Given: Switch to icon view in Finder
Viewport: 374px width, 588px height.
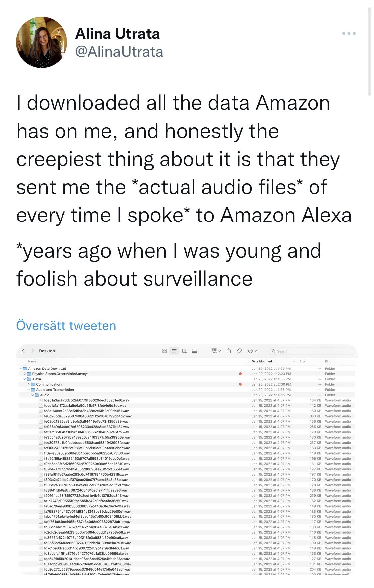Looking at the screenshot, I should coord(164,351).
